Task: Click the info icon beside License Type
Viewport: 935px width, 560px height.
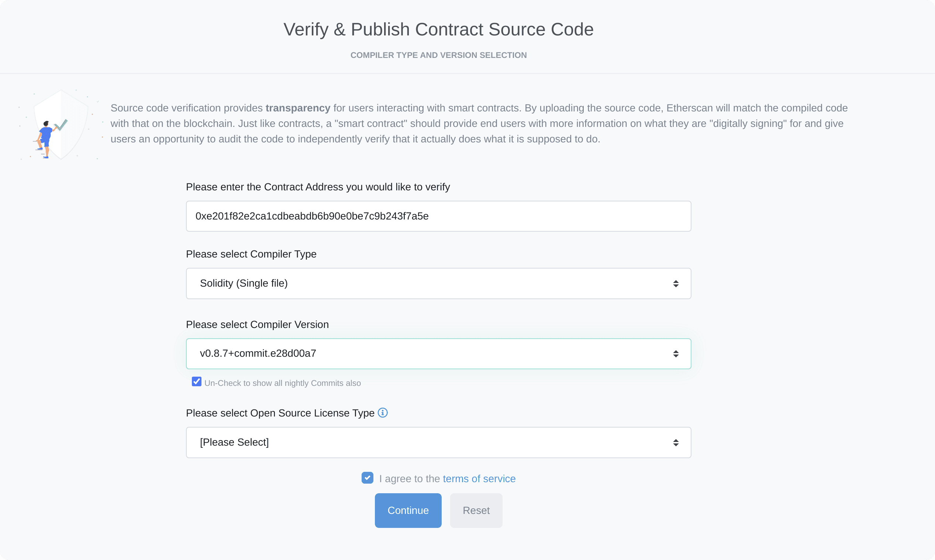Action: pyautogui.click(x=383, y=413)
